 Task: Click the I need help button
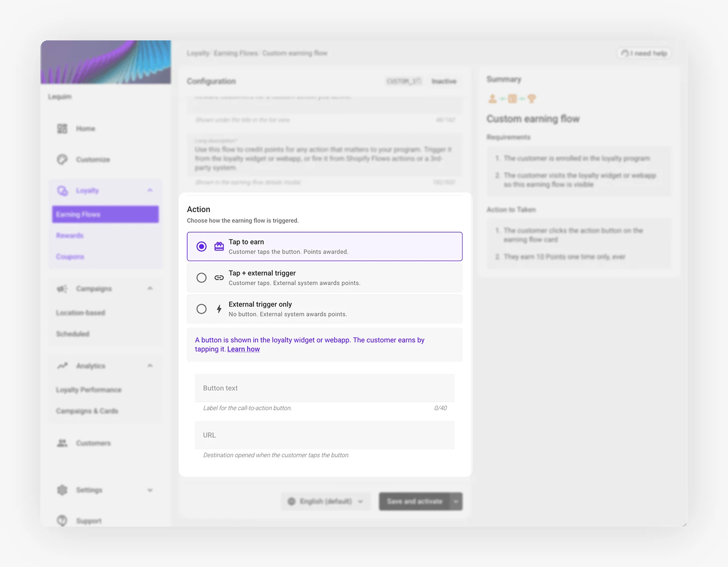644,53
